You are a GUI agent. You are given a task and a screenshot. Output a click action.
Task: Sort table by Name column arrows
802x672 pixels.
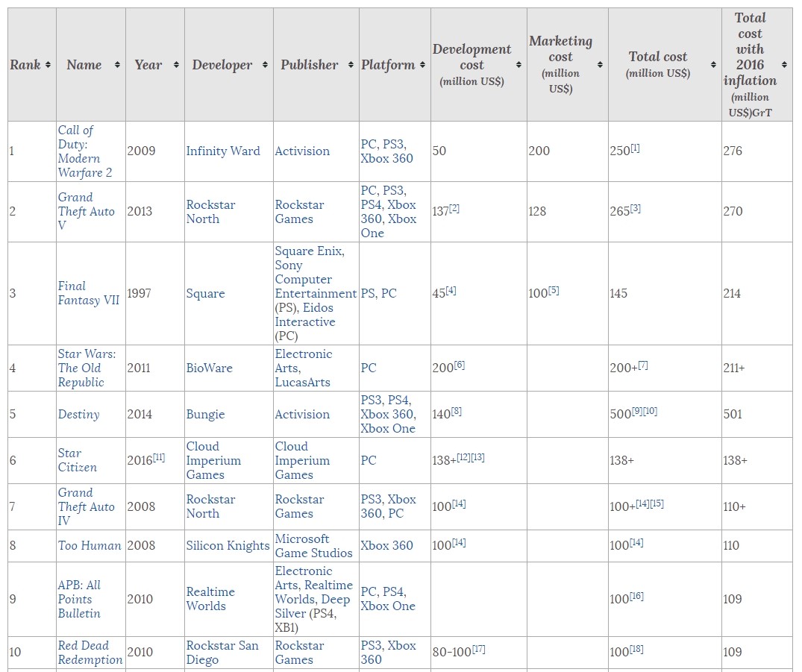117,65
